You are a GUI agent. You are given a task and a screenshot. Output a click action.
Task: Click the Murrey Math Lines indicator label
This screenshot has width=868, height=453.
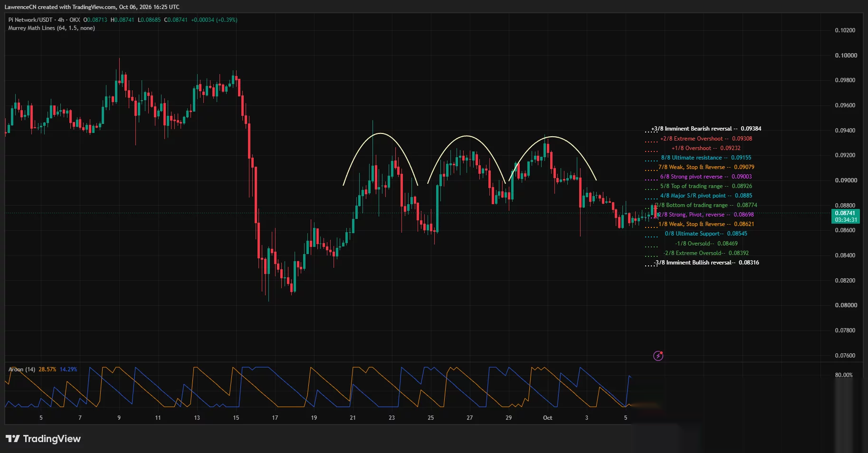51,28
